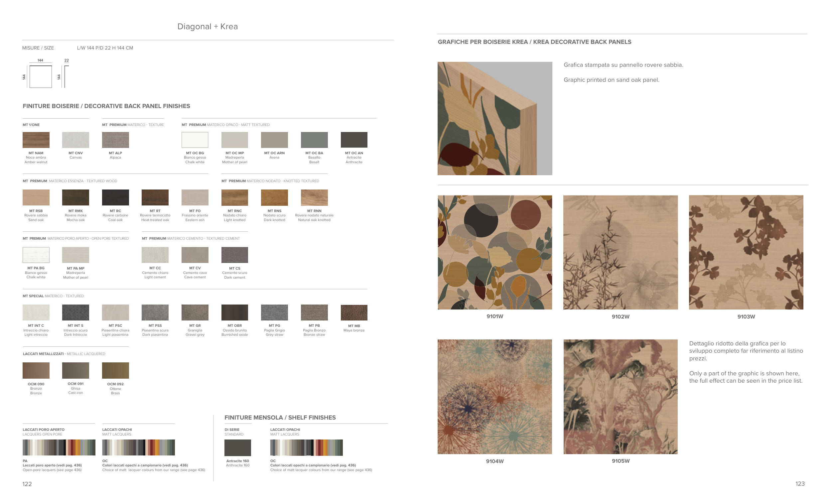Click the MT NAM Amber walnut swatch
Viewport: 831px width, 504px height.
[x=36, y=140]
